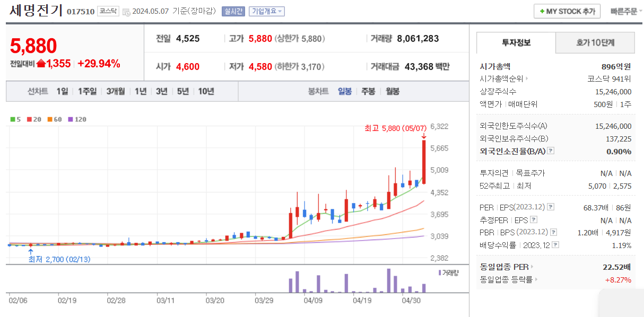Select the 1일 line chart period
This screenshot has width=644, height=317.
tap(63, 91)
